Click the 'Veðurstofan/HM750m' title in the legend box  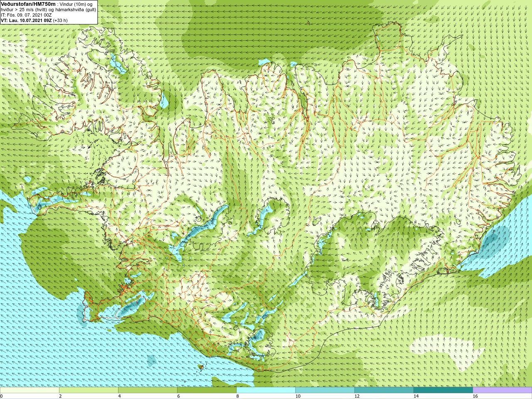(x=28, y=4)
